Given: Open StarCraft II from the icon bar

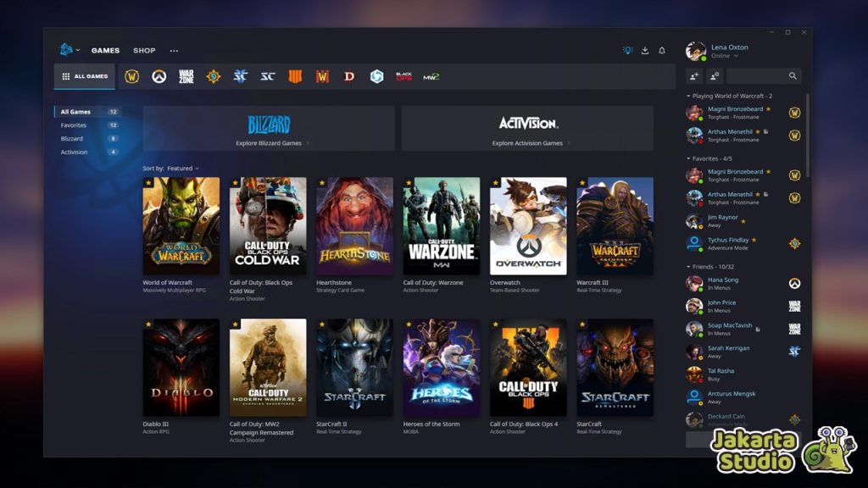Looking at the screenshot, I should pyautogui.click(x=240, y=76).
